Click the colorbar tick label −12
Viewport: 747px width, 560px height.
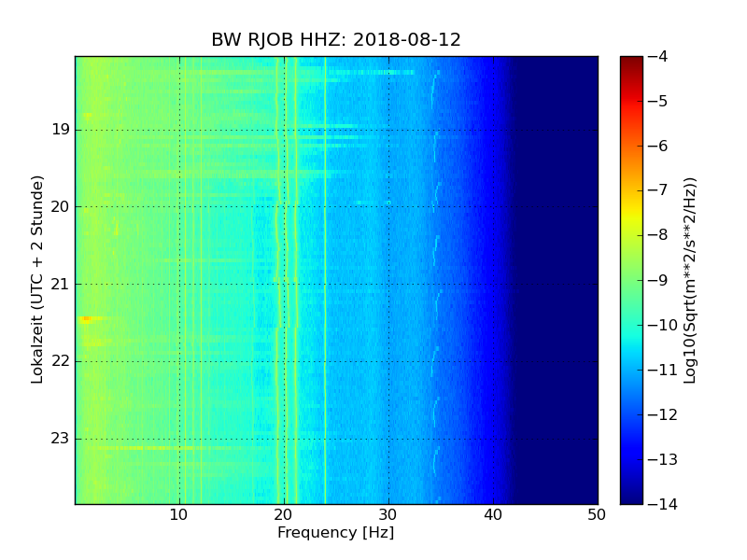click(663, 414)
